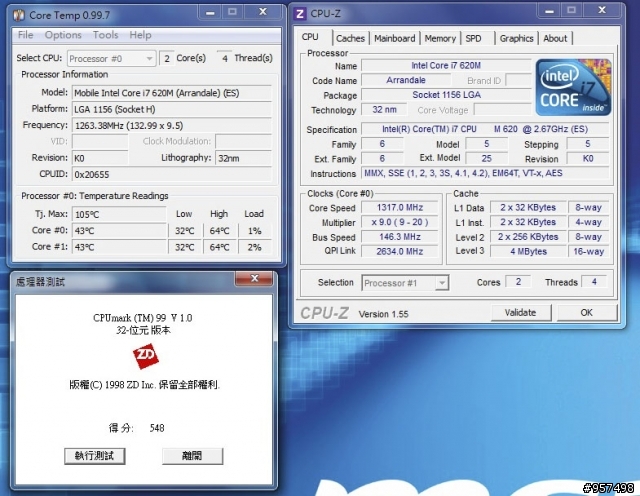Image resolution: width=640 pixels, height=496 pixels.
Task: Close the CPU-Z window
Action: (x=602, y=11)
